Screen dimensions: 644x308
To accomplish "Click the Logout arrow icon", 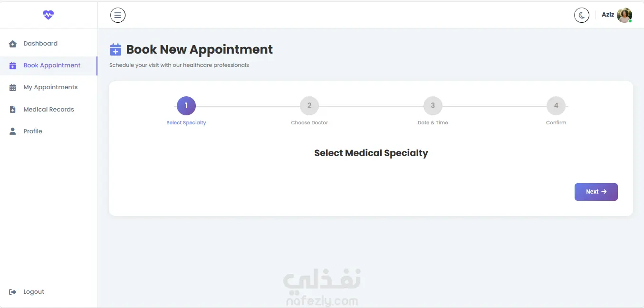I will [13, 292].
